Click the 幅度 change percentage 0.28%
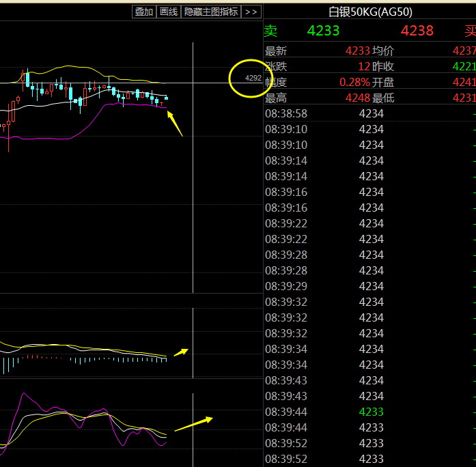Screen dimensions: 476x467 354,82
